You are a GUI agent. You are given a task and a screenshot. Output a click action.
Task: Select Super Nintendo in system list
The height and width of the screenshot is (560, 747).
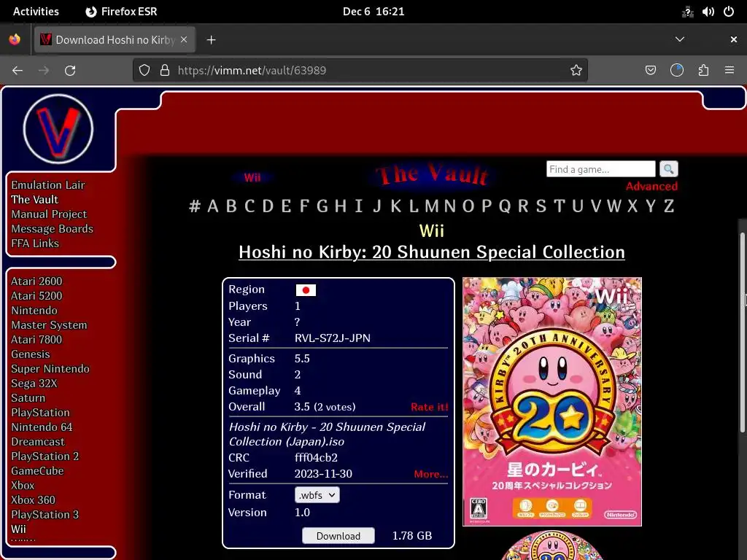50,368
